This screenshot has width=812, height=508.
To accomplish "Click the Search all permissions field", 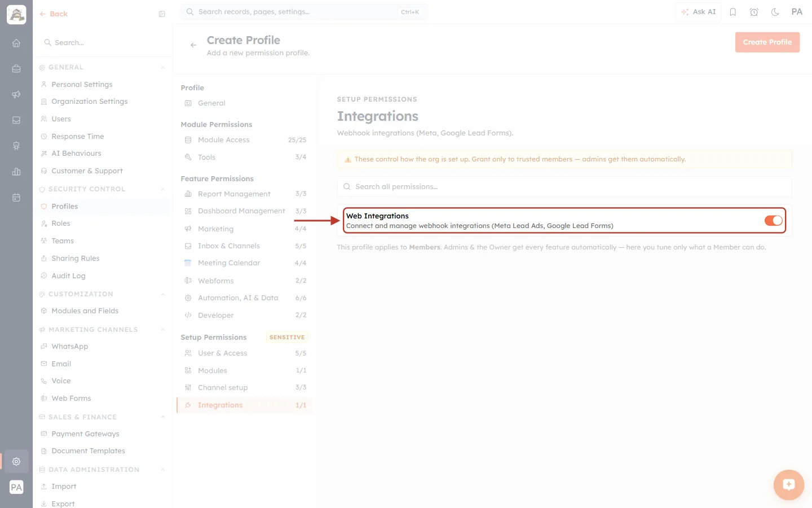I will pos(564,187).
